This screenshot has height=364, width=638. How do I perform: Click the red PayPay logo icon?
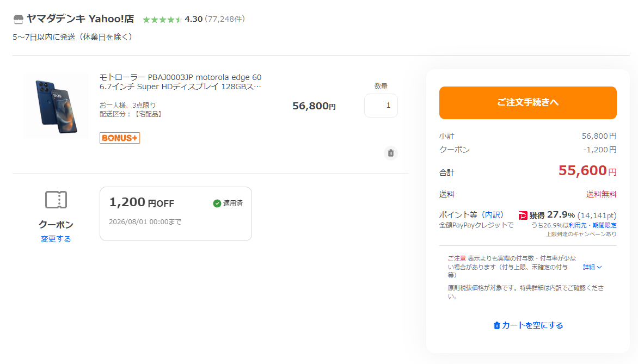click(x=523, y=215)
